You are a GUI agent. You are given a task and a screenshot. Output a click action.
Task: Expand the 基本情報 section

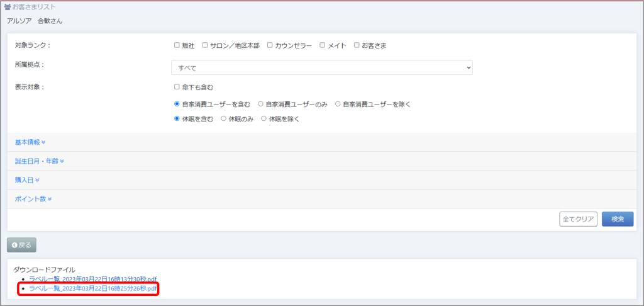pos(30,142)
